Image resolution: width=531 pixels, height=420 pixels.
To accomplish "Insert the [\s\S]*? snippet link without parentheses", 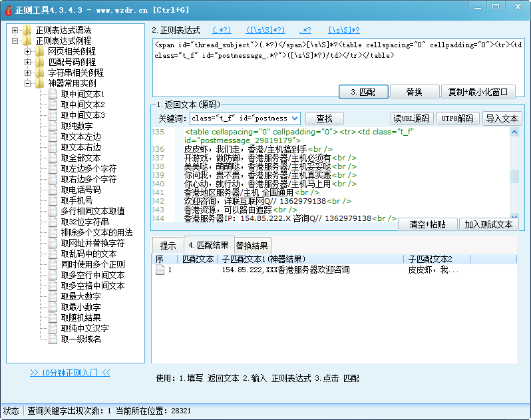I will [344, 30].
